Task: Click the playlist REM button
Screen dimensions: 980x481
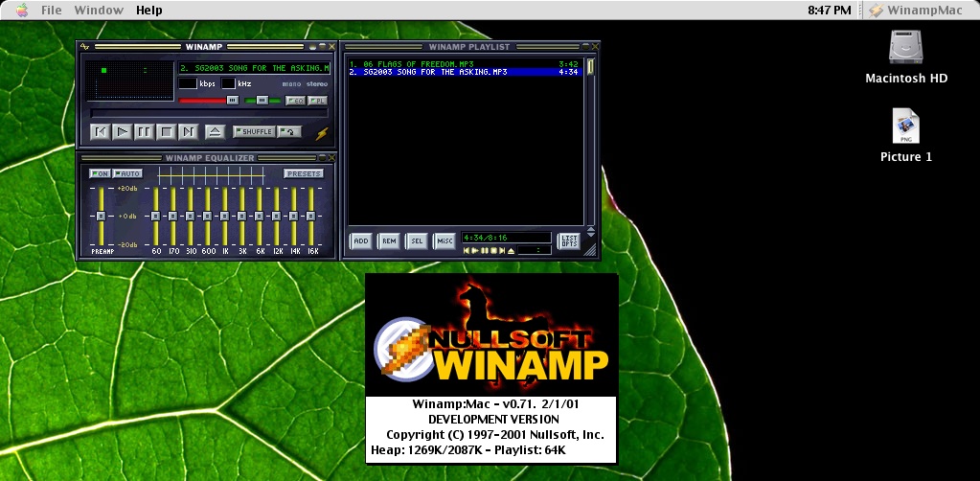Action: pyautogui.click(x=389, y=240)
